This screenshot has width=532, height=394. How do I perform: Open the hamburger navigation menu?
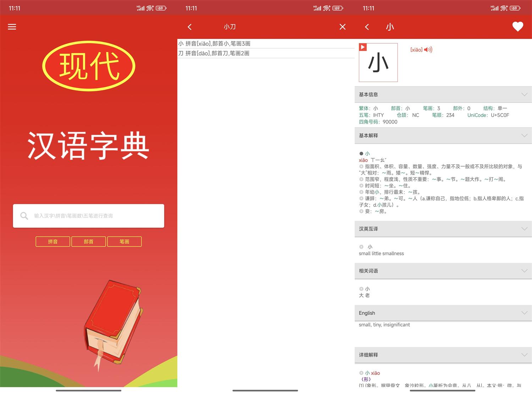(12, 27)
